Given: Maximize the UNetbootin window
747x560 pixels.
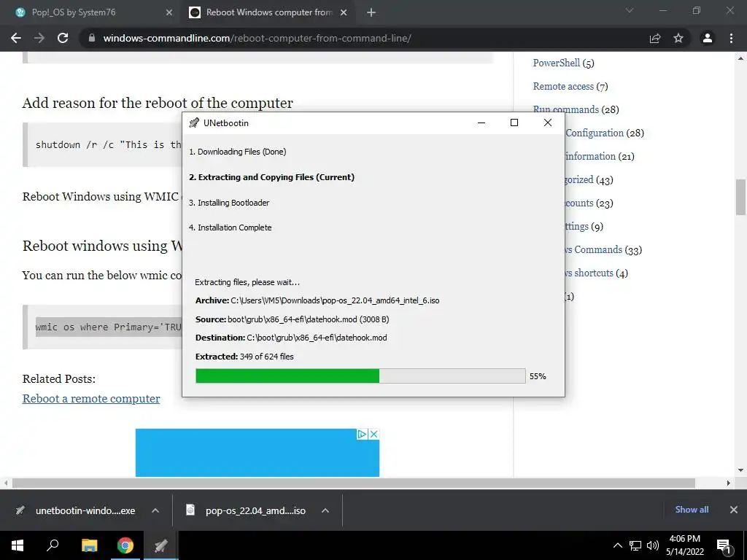Looking at the screenshot, I should 514,122.
